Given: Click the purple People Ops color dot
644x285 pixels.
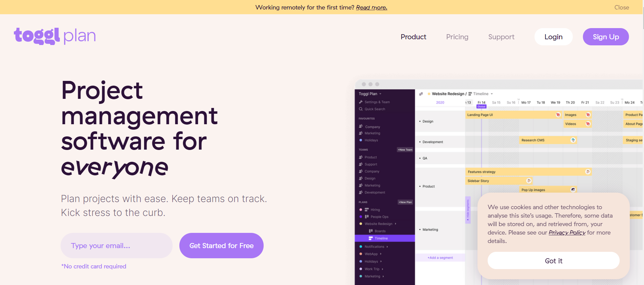Looking at the screenshot, I should (361, 217).
